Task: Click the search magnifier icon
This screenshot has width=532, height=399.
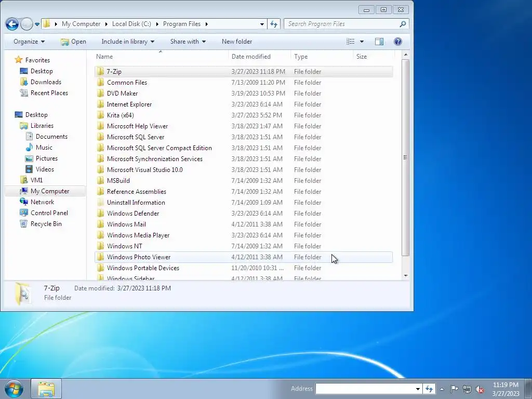Action: 403,24
